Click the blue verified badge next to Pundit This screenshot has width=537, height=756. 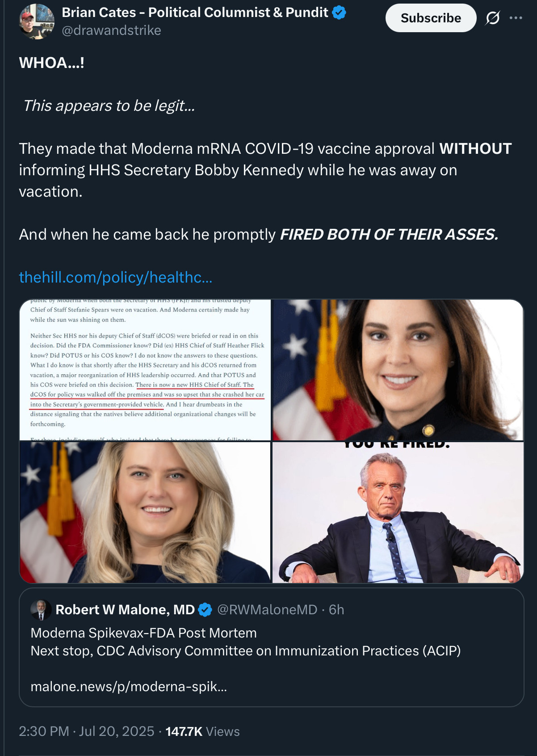point(339,13)
